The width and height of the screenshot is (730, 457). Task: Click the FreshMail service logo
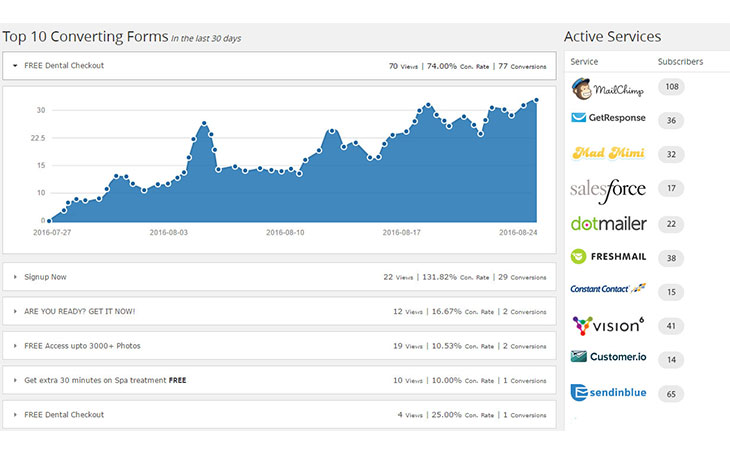coord(608,256)
